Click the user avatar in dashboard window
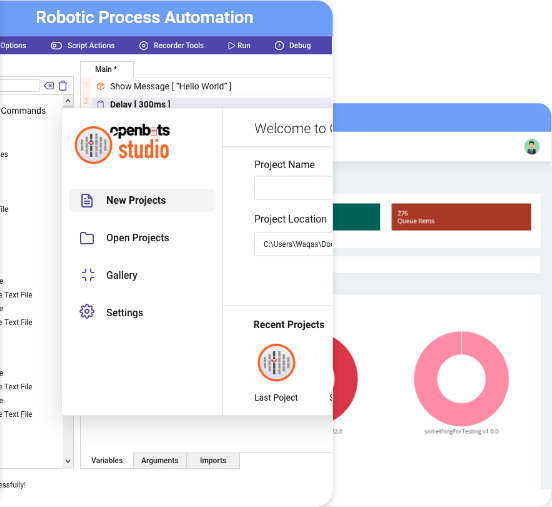The image size is (552, 507). (x=532, y=147)
